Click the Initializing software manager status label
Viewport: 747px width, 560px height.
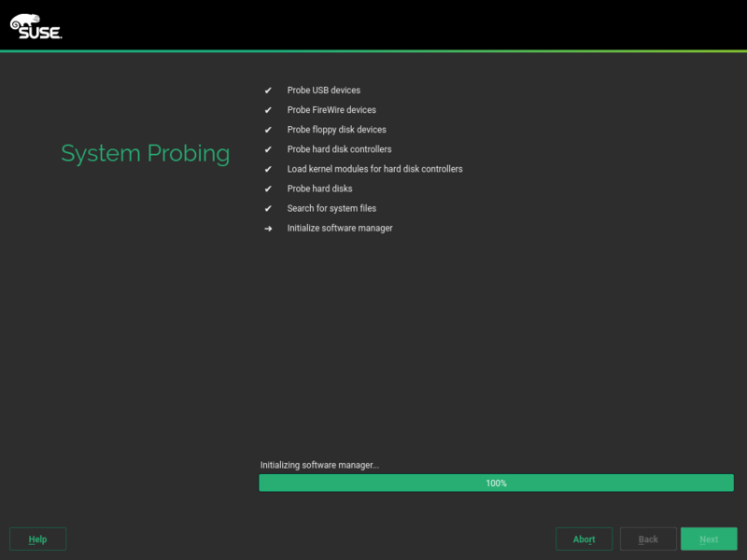(319, 465)
